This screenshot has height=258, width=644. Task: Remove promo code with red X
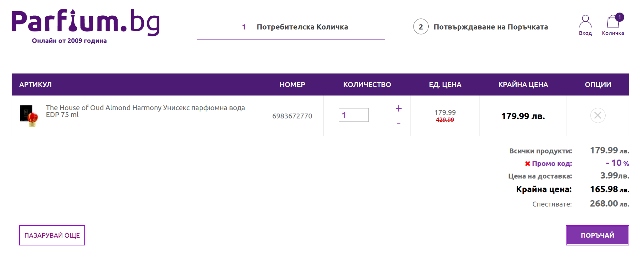pos(527,164)
